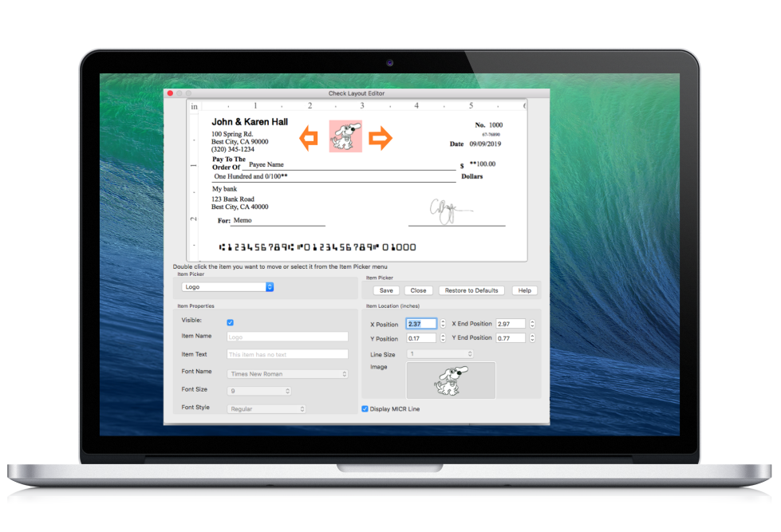Disable the Display MICR Line checkbox
Screen dimensions: 781x532
click(365, 409)
